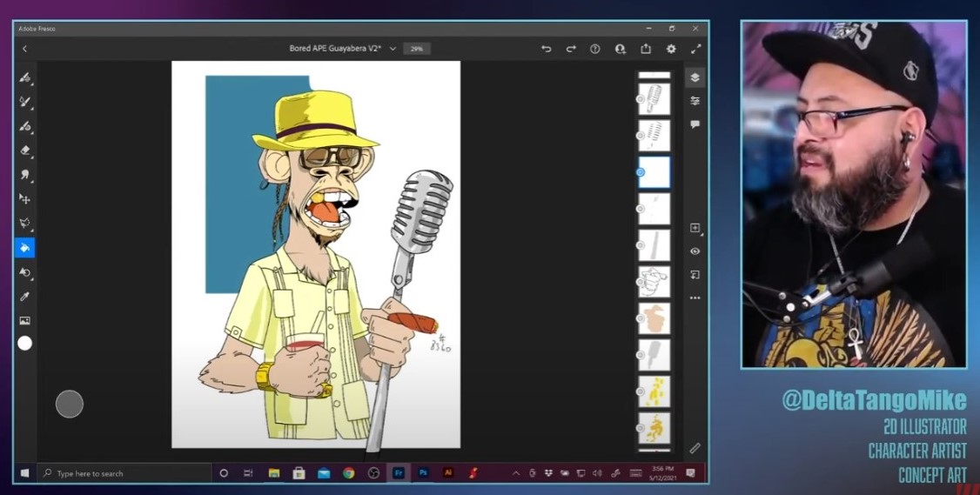Go back with the top-left arrow
This screenshot has width=980, height=495.
[24, 49]
